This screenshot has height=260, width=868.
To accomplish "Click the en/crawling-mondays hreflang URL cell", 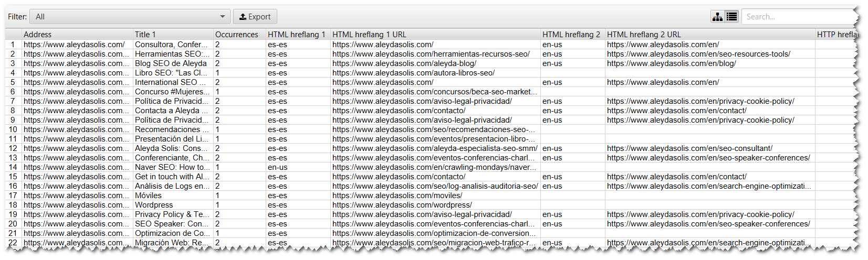I will [434, 167].
